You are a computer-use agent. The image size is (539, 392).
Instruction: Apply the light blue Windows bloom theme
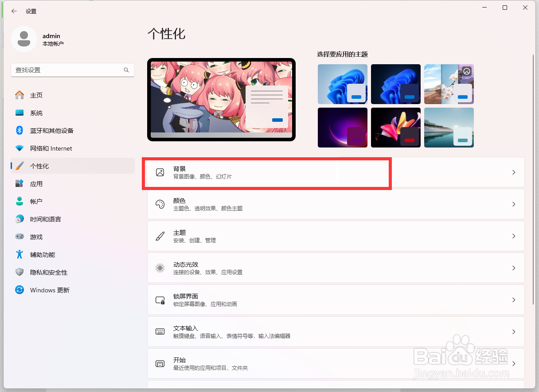[343, 84]
